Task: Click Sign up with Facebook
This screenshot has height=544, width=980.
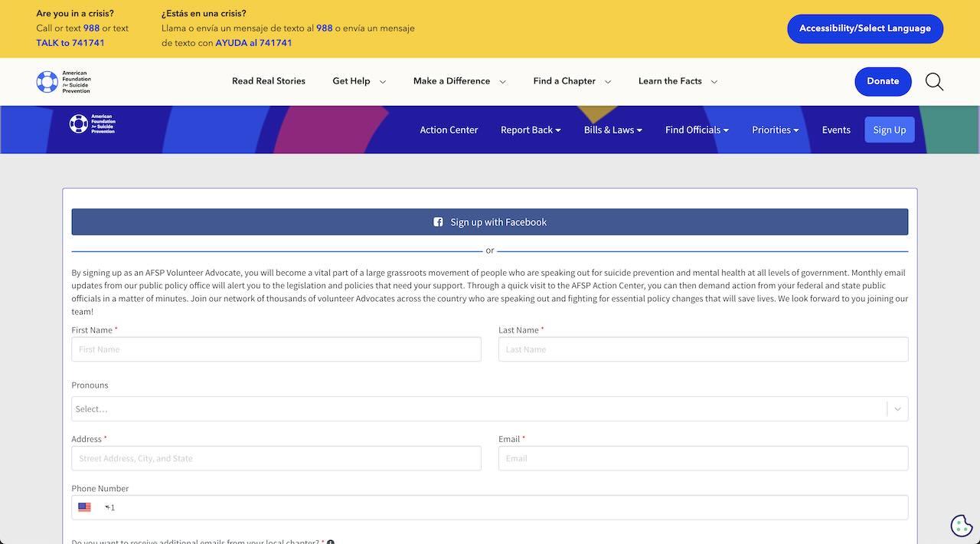Action: point(490,222)
